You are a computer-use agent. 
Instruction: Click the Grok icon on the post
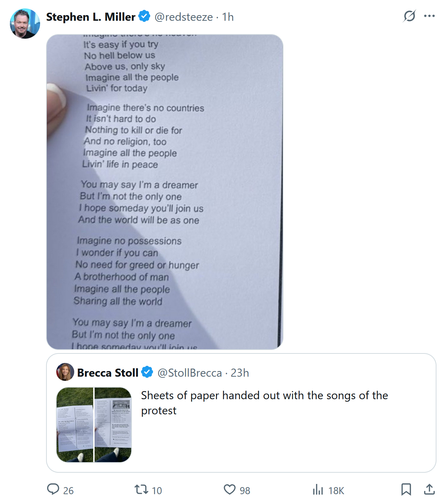tap(409, 16)
